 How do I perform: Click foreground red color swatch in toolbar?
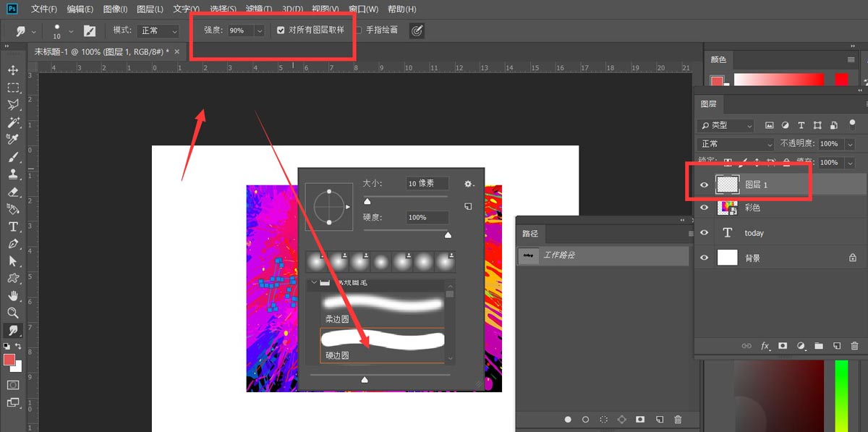[9, 360]
